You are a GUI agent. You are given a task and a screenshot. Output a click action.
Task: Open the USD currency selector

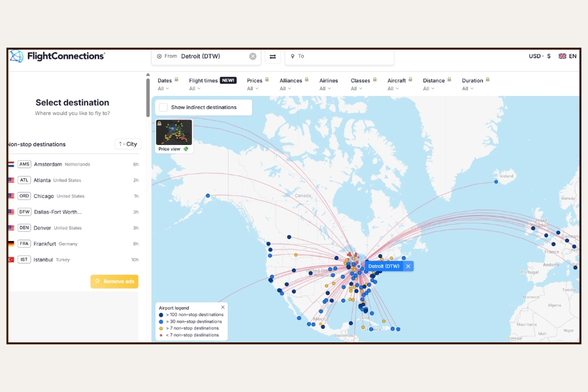[x=540, y=56]
